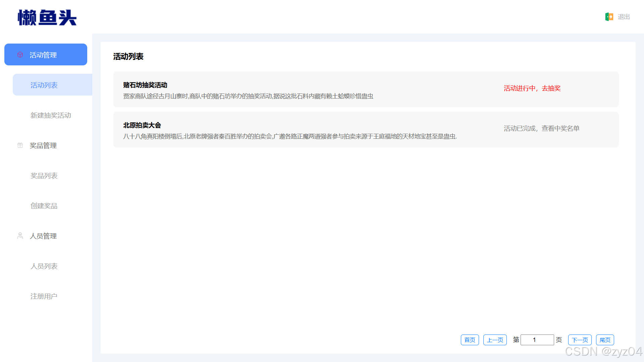Open 活动列表 in the sidebar
The height and width of the screenshot is (362, 644).
click(44, 85)
